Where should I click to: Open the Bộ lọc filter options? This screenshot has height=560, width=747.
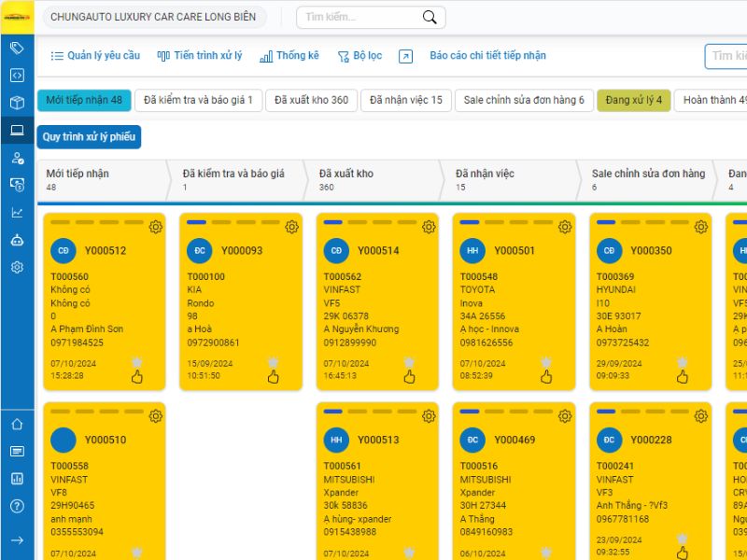click(359, 56)
